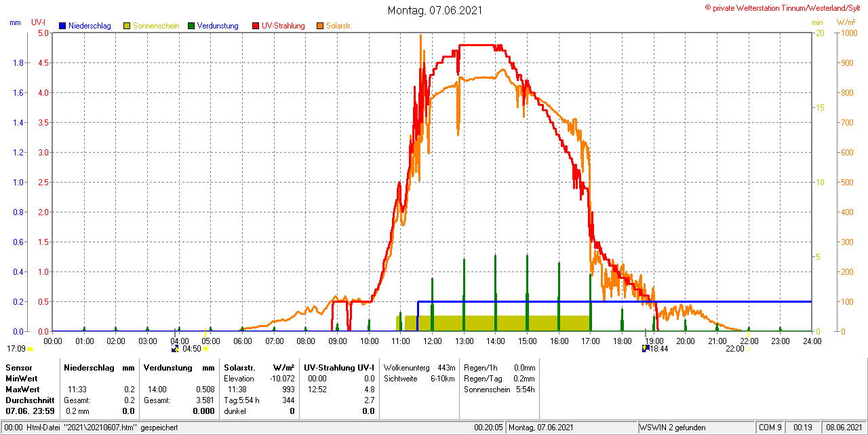Click the sunrise icon left of 04:50

coord(175,349)
